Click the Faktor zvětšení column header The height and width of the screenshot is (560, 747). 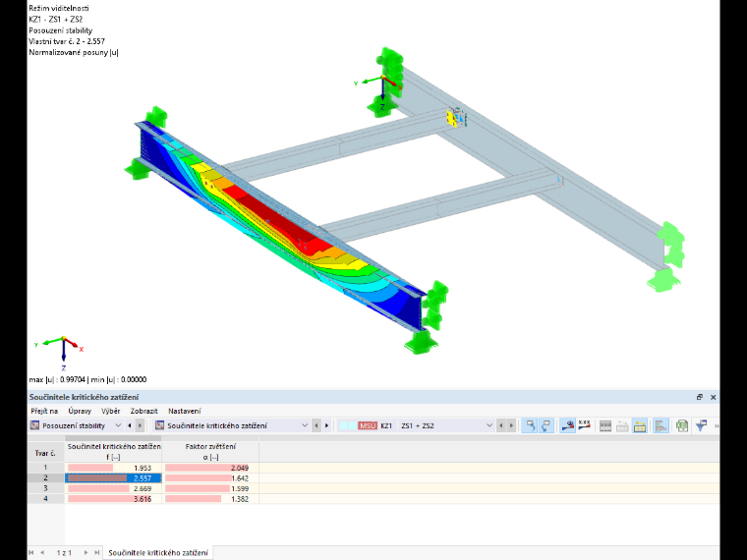click(x=210, y=451)
